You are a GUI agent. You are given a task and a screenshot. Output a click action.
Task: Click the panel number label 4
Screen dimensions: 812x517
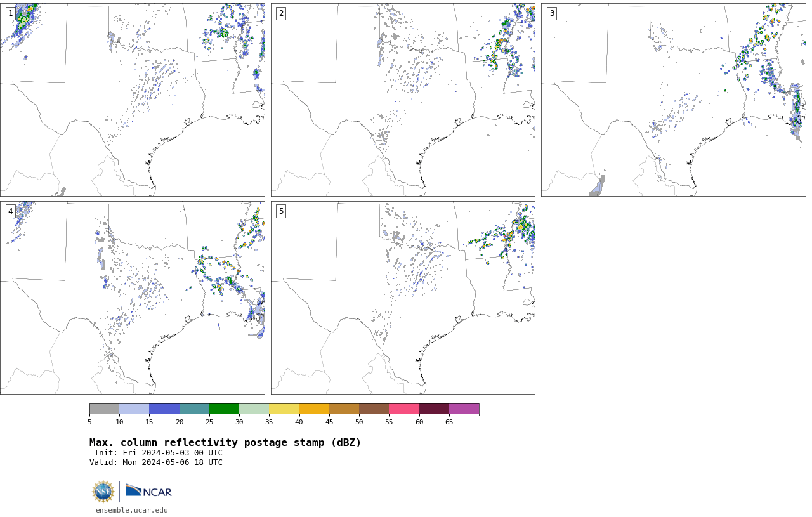pyautogui.click(x=10, y=211)
